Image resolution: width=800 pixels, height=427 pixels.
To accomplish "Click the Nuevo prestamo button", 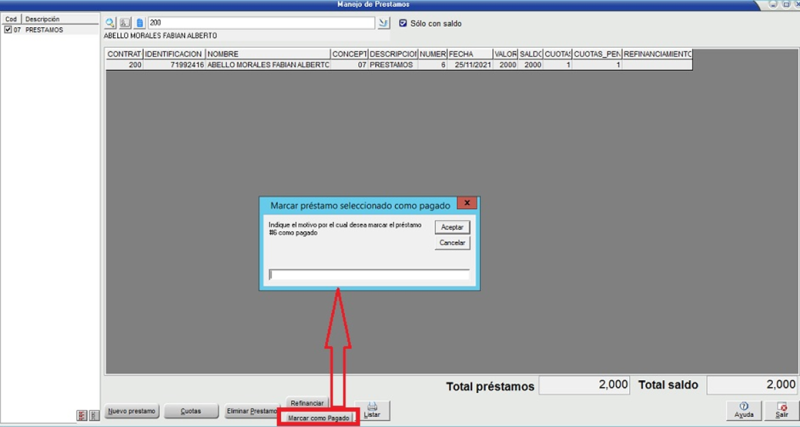I will tap(132, 411).
